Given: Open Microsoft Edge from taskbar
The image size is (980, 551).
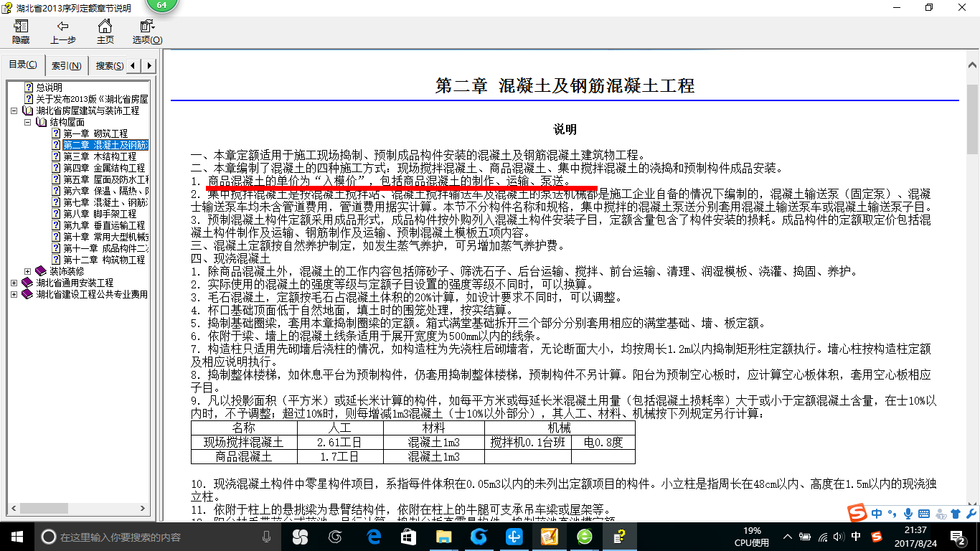Looking at the screenshot, I should (x=374, y=537).
